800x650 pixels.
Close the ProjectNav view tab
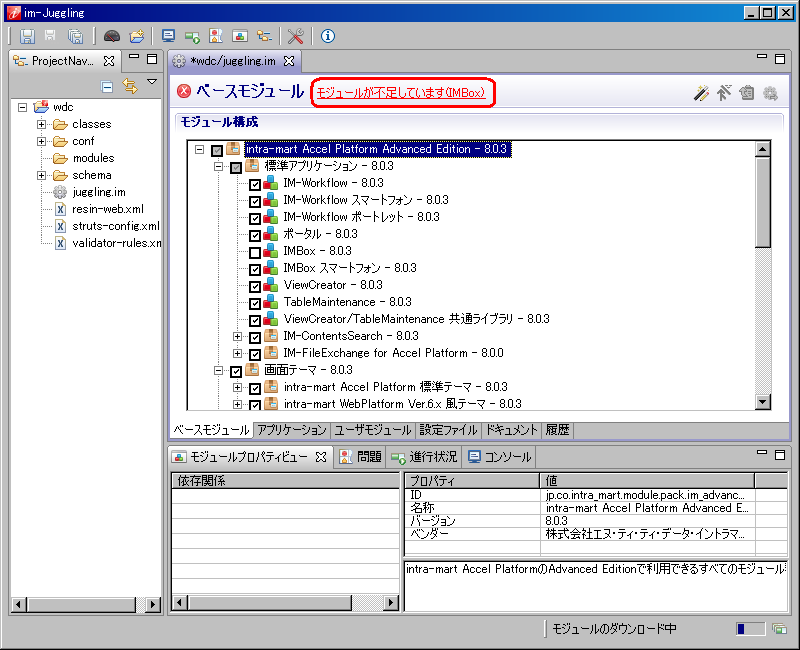tap(109, 61)
